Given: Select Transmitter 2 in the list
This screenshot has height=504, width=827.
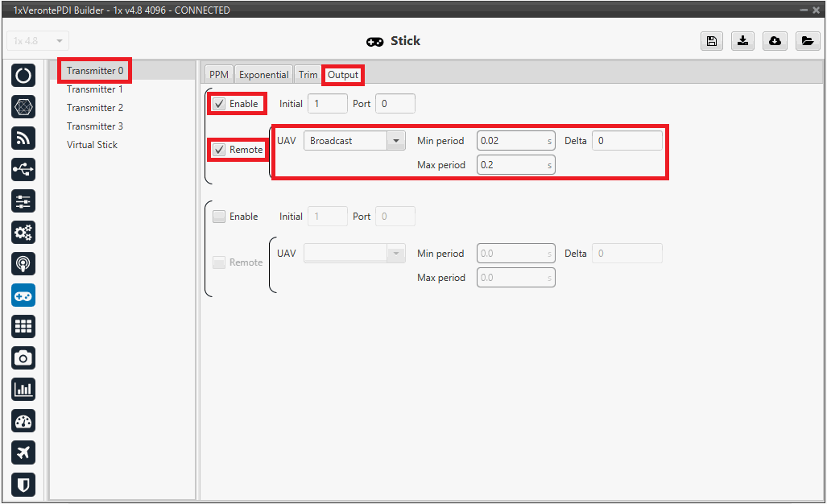Looking at the screenshot, I should pos(95,108).
